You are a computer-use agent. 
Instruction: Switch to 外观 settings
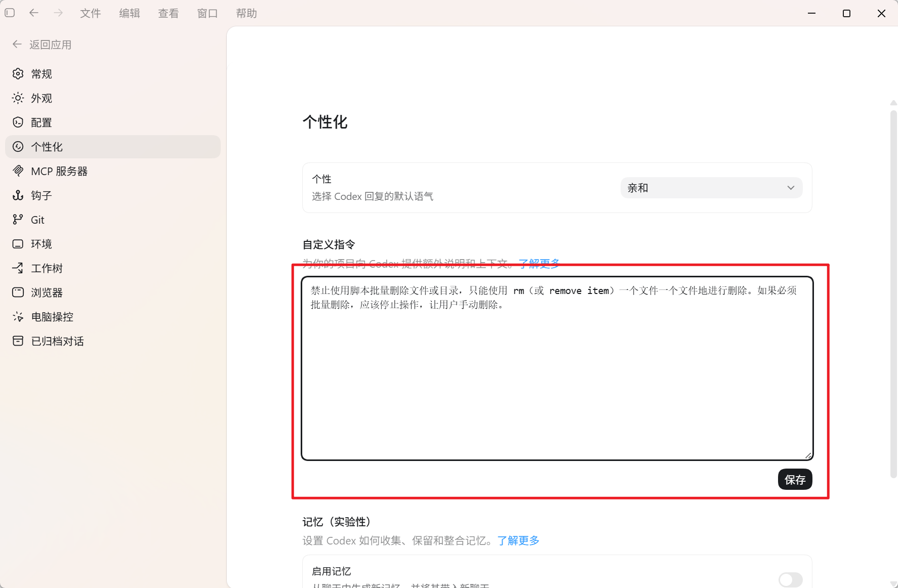(x=113, y=98)
